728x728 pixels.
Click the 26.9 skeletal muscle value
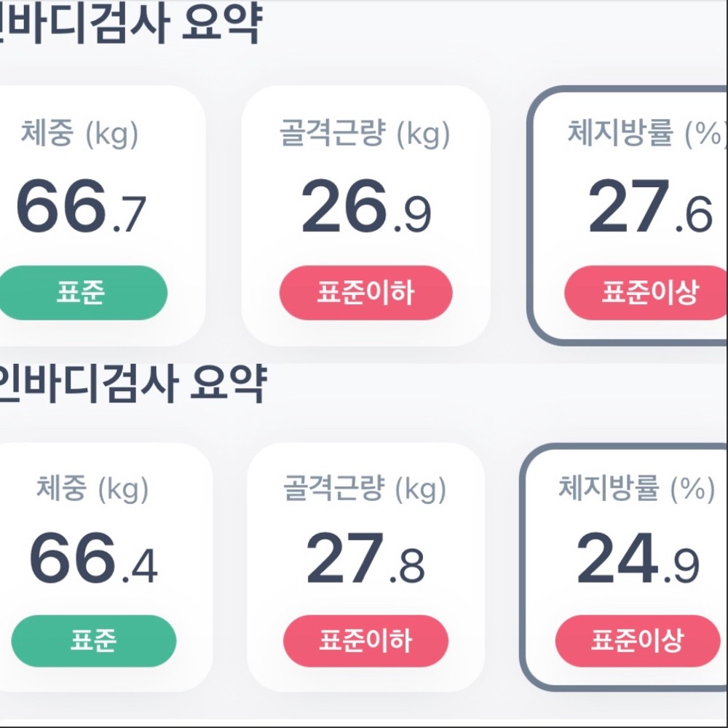pyautogui.click(x=366, y=208)
